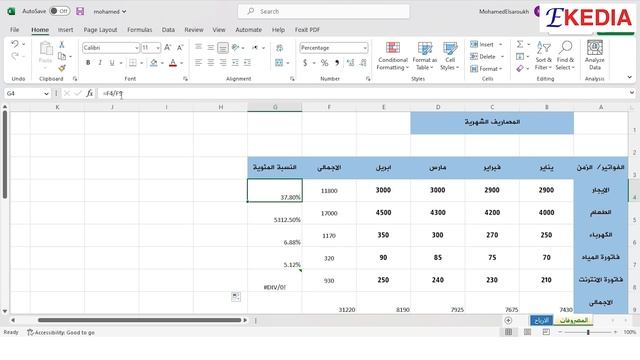The image size is (640, 360).
Task: Open Conditional Formatting menu
Action: pyautogui.click(x=393, y=56)
